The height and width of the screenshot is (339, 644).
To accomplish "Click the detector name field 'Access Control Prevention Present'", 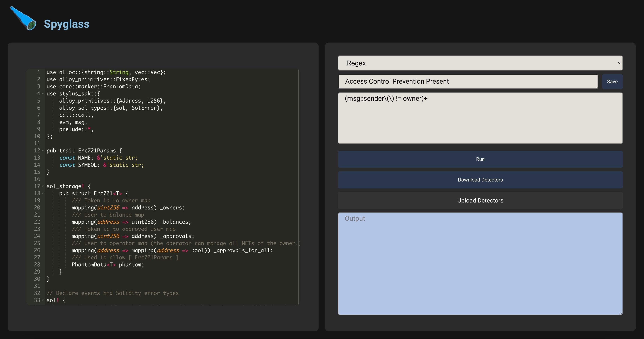I will [468, 81].
